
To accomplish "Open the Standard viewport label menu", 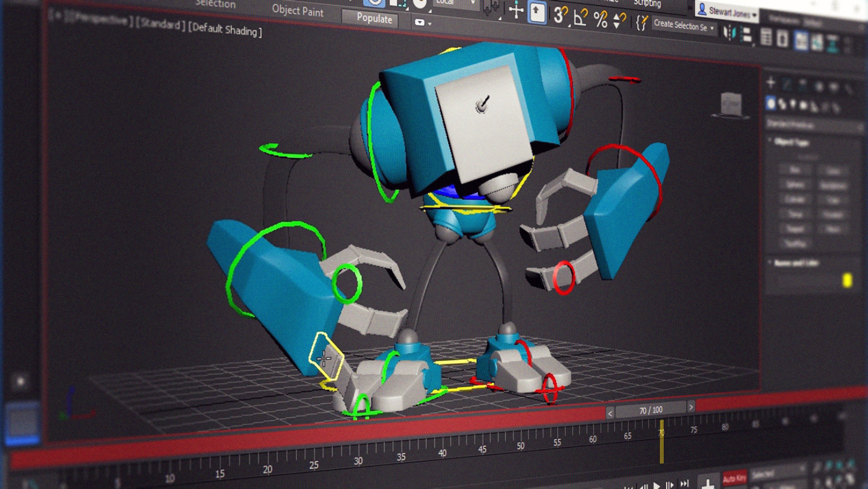I will [160, 25].
